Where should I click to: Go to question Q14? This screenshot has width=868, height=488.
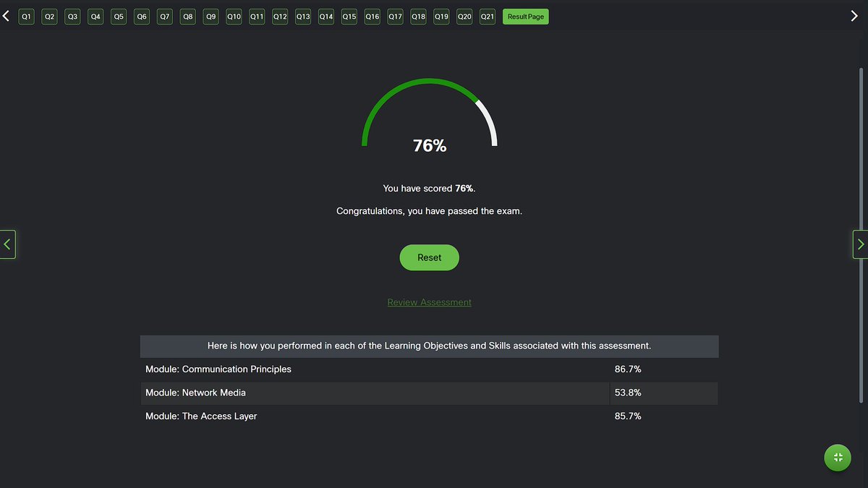click(x=326, y=16)
